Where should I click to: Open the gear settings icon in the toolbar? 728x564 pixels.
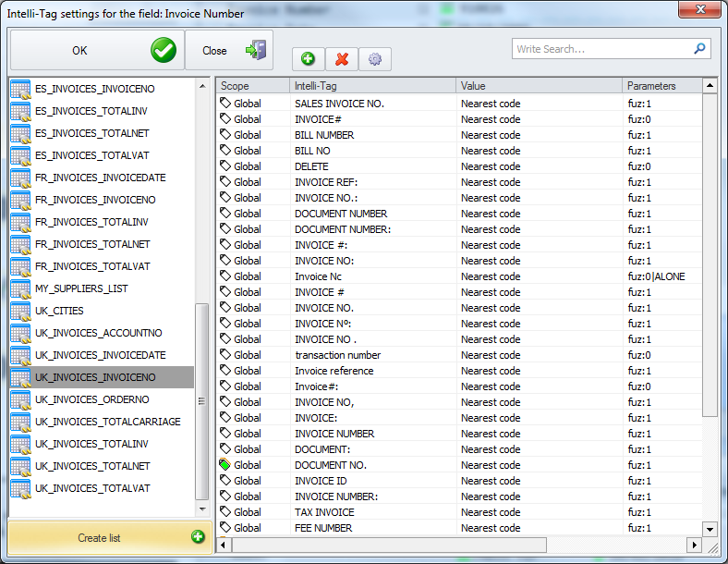(375, 59)
